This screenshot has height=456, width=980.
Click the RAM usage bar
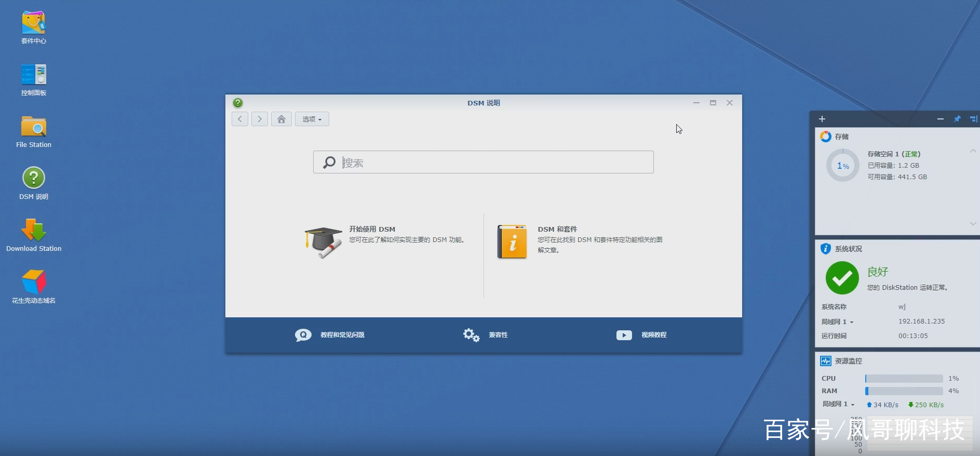click(904, 391)
